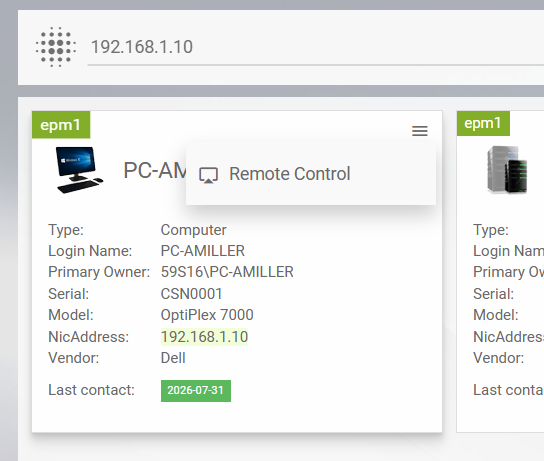Click the highlighted NicAddress value 192.168.1.10
The height and width of the screenshot is (461, 544).
[204, 337]
